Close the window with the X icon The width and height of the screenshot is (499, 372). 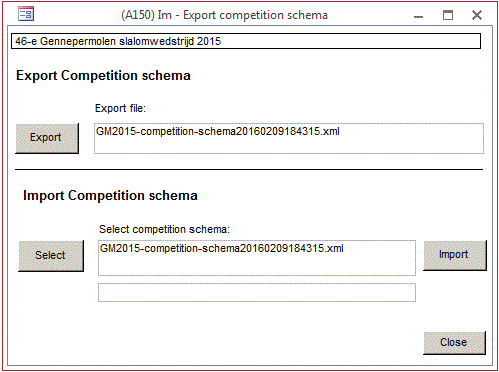point(477,15)
